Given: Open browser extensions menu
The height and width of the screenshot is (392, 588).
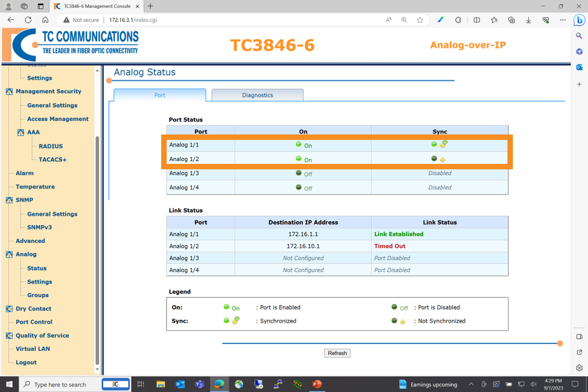Looking at the screenshot, I should (458, 20).
